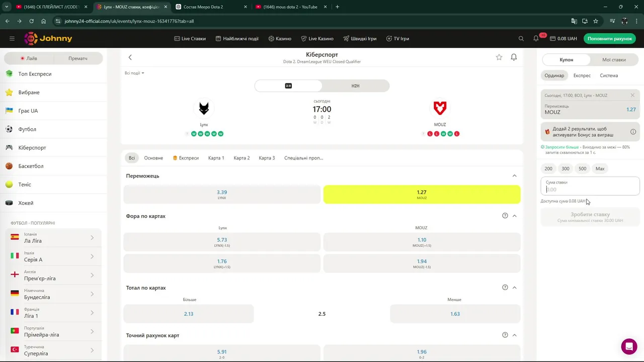Open the gift notifications icon
The height and width of the screenshot is (362, 644).
536,38
